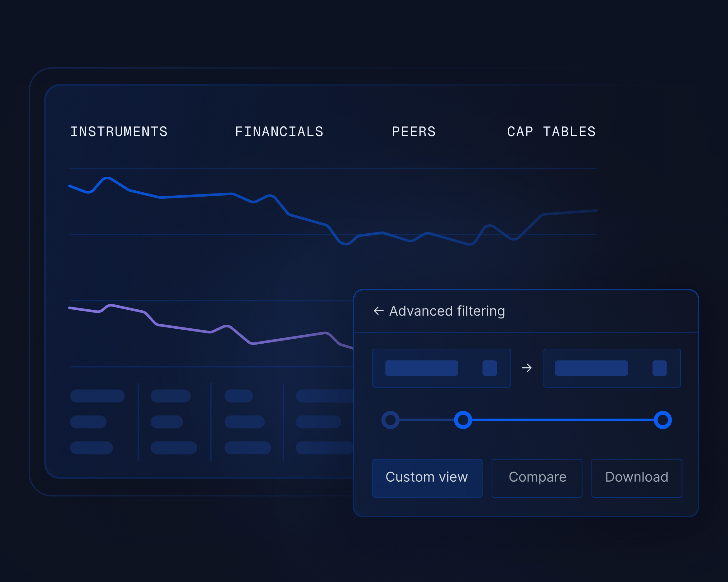The width and height of the screenshot is (728, 582).
Task: Open the right range end field
Action: coord(612,368)
